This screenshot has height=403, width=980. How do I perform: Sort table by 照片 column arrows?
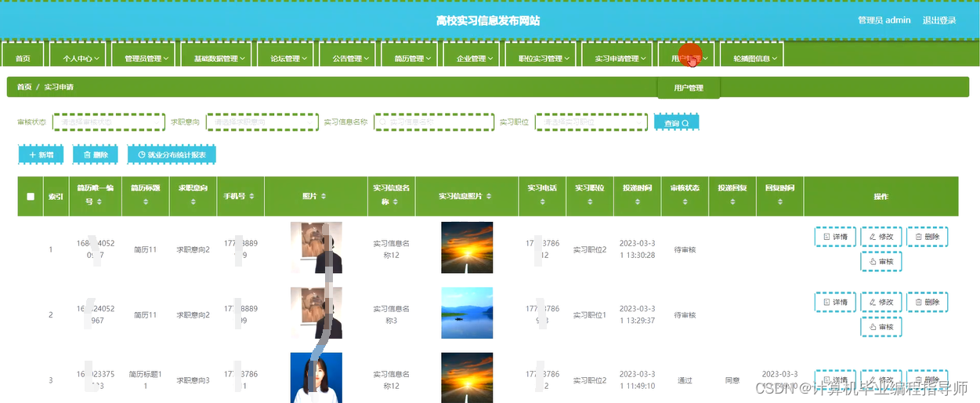click(x=324, y=196)
